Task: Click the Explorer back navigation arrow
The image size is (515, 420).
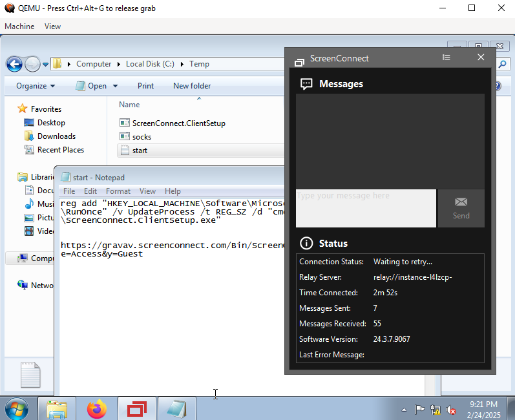Action: 14,64
